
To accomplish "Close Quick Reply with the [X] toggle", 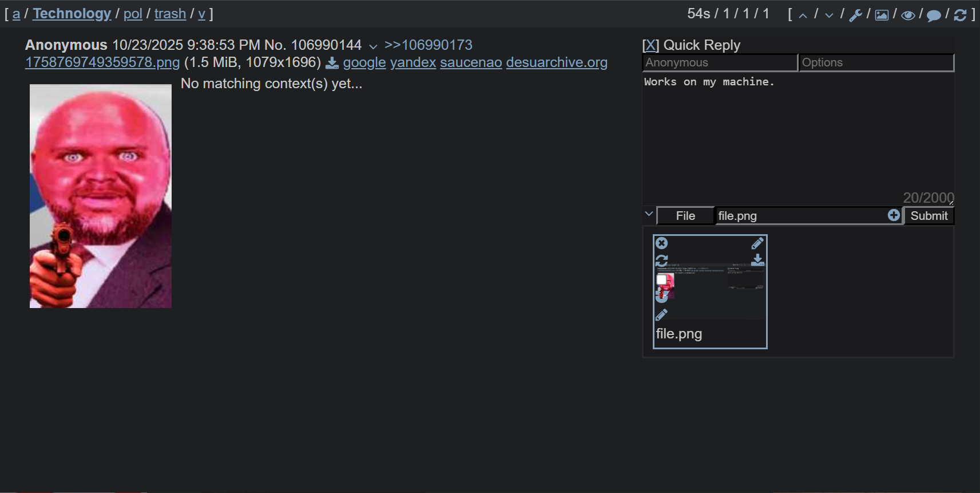I will (x=650, y=45).
